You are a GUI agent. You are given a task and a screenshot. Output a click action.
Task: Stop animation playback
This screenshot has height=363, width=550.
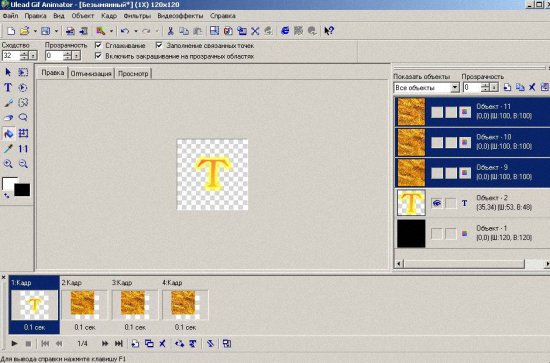(x=28, y=344)
